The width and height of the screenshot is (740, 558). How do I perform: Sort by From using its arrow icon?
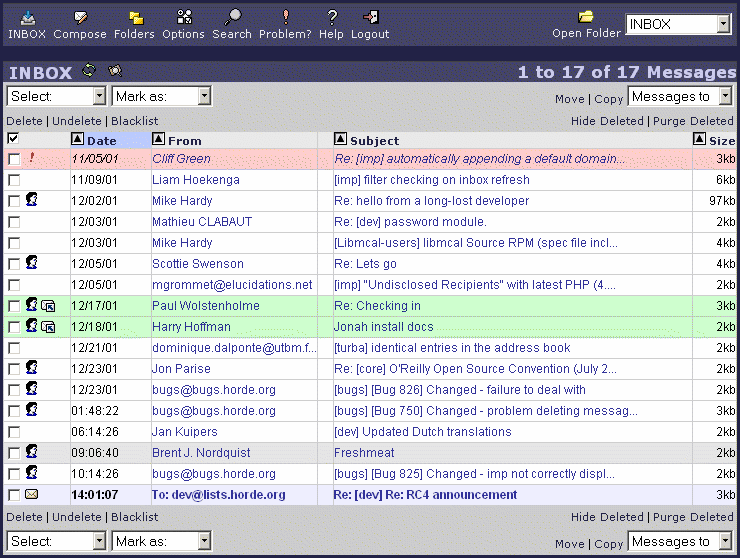click(x=158, y=139)
